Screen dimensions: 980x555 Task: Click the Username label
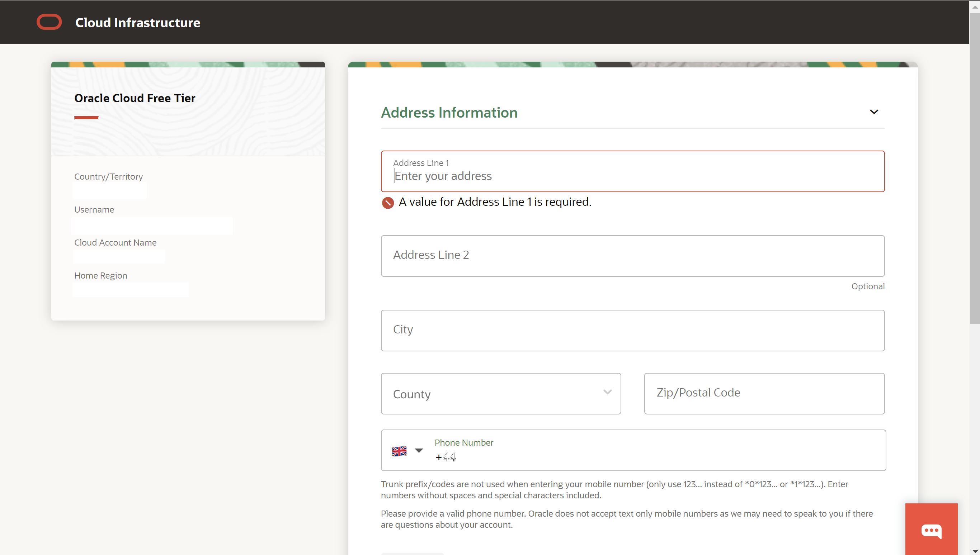click(x=94, y=210)
